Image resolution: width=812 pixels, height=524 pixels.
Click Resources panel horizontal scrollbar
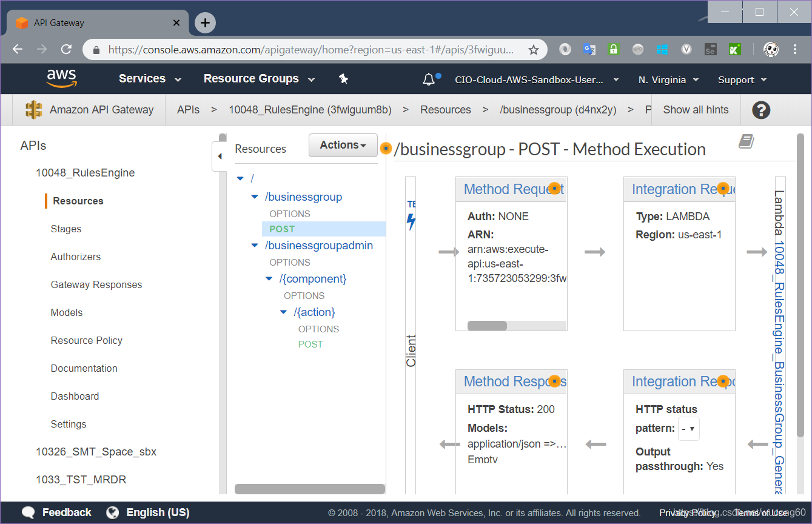pos(309,489)
